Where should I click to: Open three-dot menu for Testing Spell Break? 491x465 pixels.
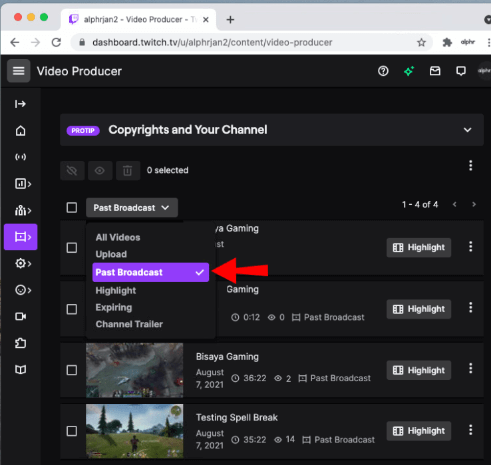pos(470,430)
